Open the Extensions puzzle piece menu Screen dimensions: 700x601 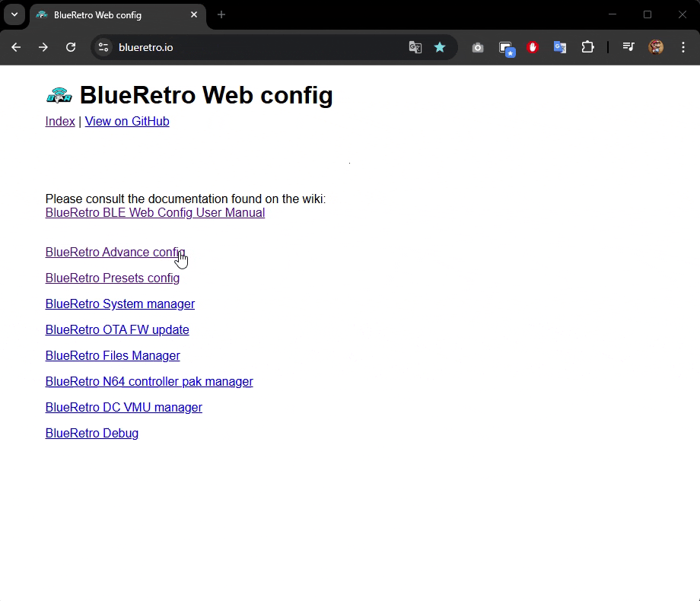(x=587, y=47)
